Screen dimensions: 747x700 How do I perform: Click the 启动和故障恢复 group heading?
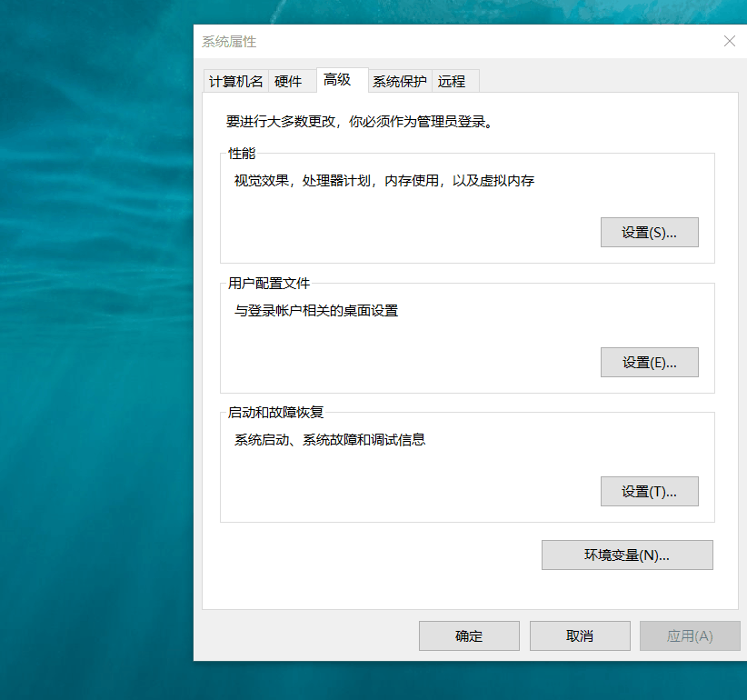tap(275, 413)
